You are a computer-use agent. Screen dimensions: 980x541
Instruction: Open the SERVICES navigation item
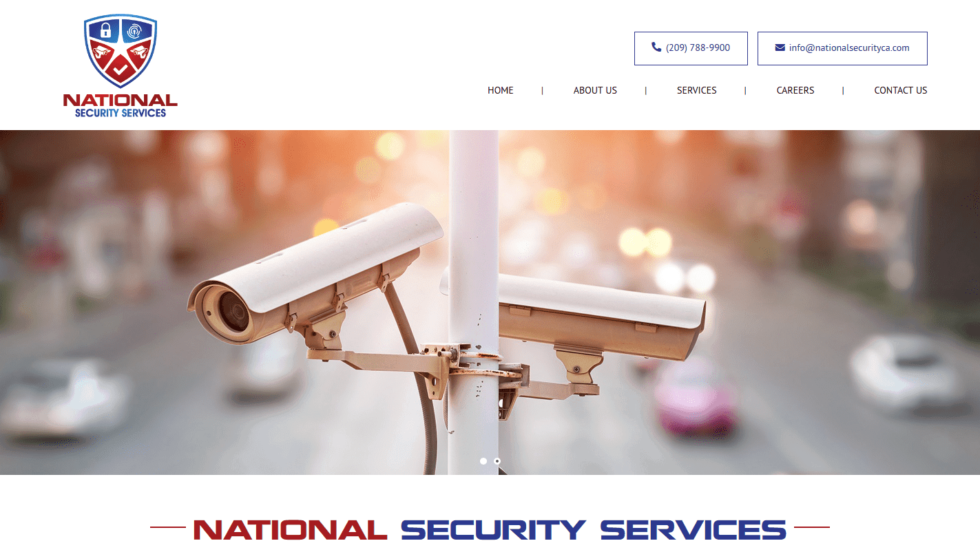click(697, 90)
